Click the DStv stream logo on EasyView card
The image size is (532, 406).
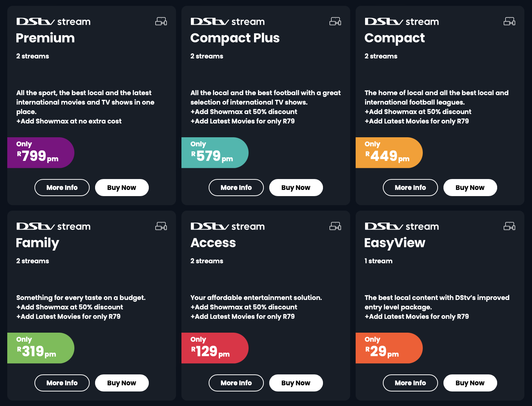(x=402, y=227)
